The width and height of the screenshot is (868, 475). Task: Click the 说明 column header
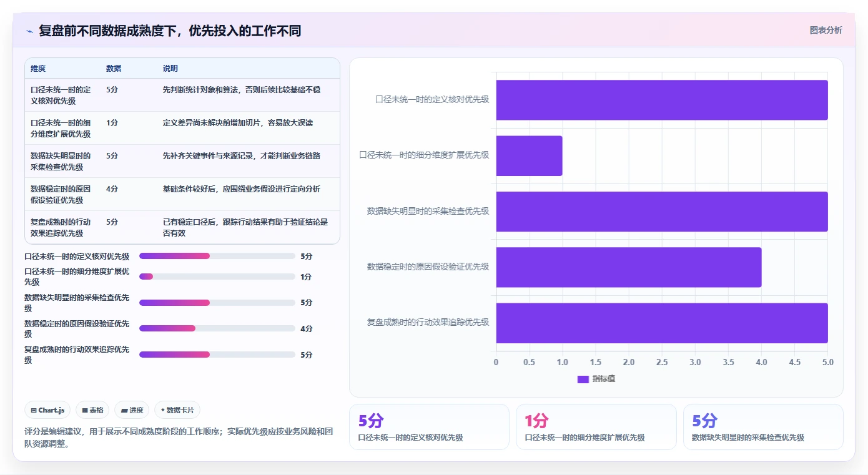[x=170, y=69]
